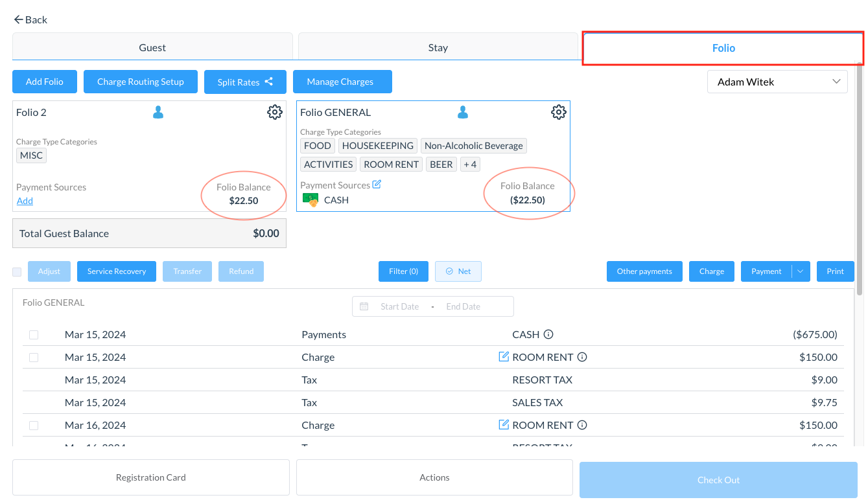Click the guest person icon in Folio 2

158,113
